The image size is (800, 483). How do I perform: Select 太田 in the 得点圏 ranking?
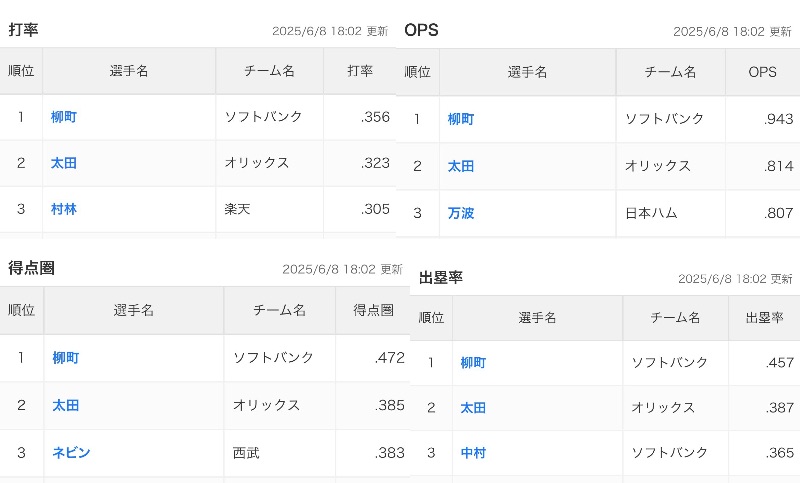pos(66,405)
